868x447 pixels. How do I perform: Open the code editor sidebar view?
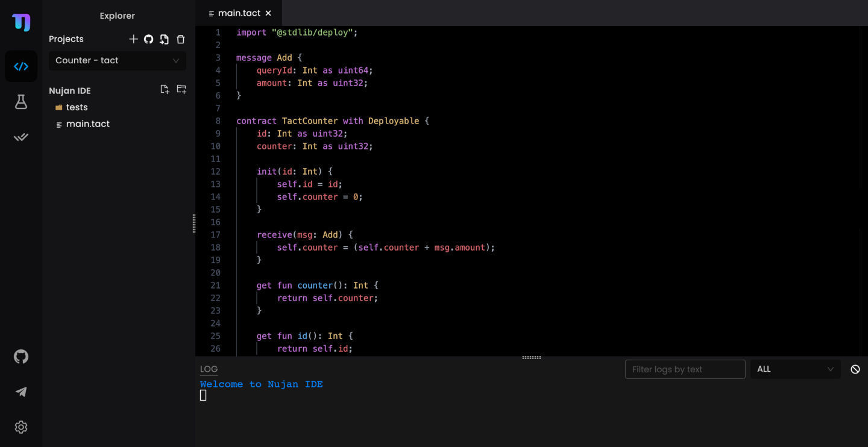[21, 66]
